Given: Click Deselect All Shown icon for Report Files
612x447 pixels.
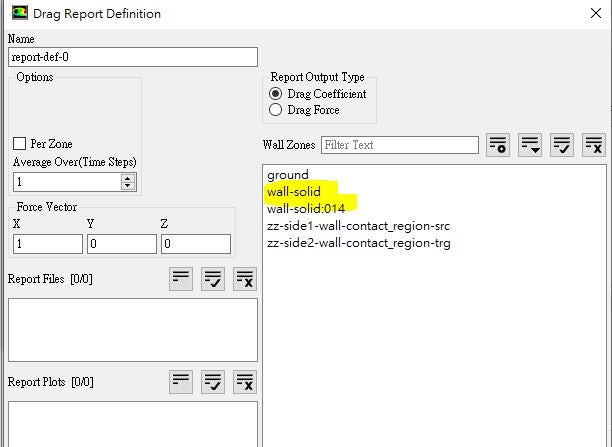Looking at the screenshot, I should (x=245, y=279).
